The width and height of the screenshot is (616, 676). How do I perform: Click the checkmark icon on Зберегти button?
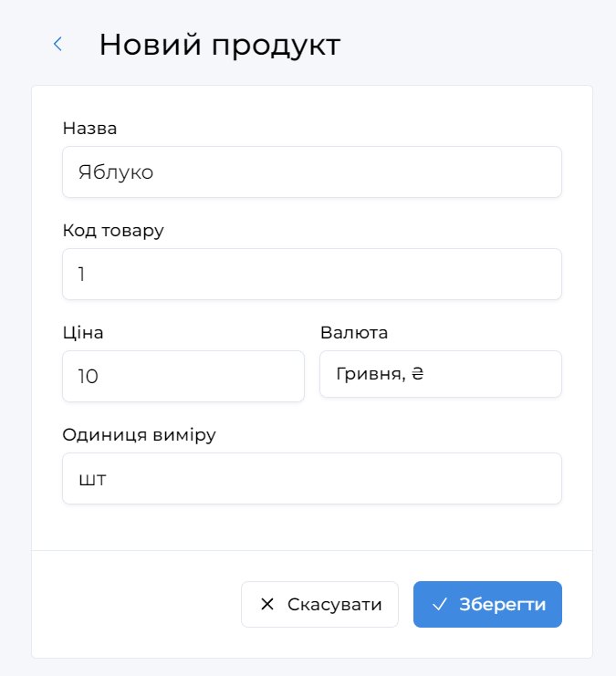pyautogui.click(x=440, y=604)
